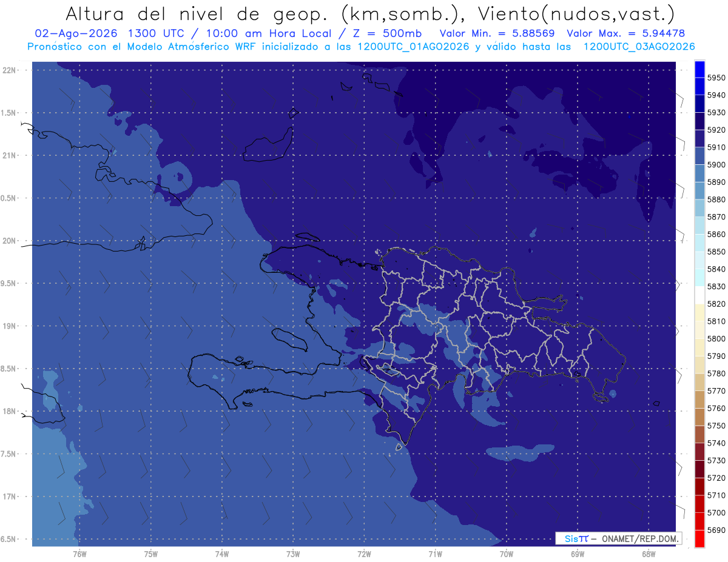Click the legend swatch between 5880 and 5890
This screenshot has width=728, height=562.
coord(699,190)
